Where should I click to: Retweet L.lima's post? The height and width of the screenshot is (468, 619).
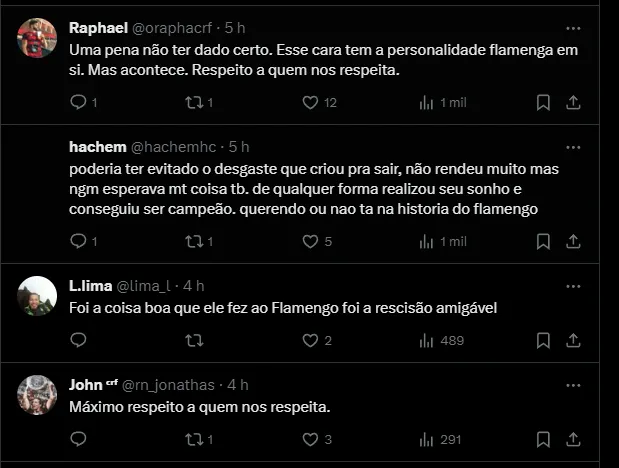coord(195,340)
